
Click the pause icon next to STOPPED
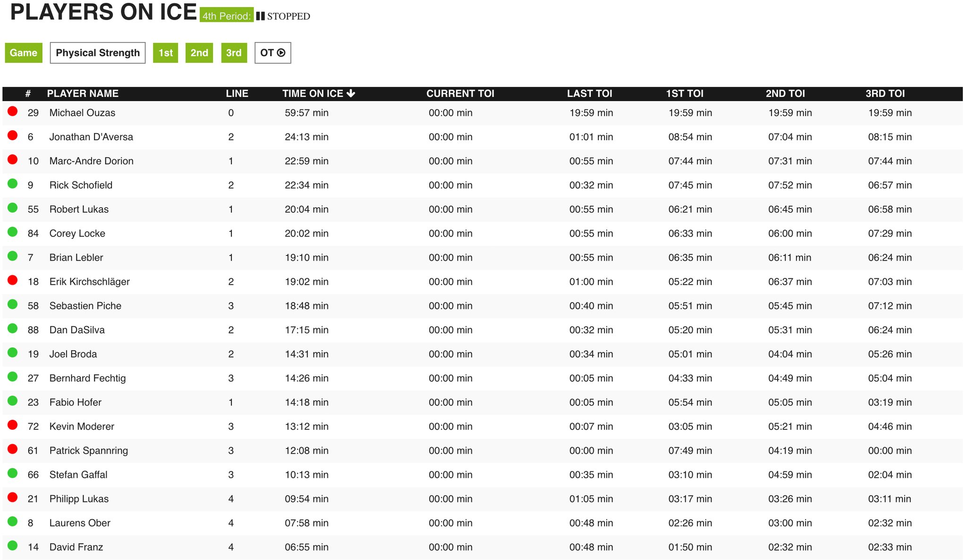260,16
